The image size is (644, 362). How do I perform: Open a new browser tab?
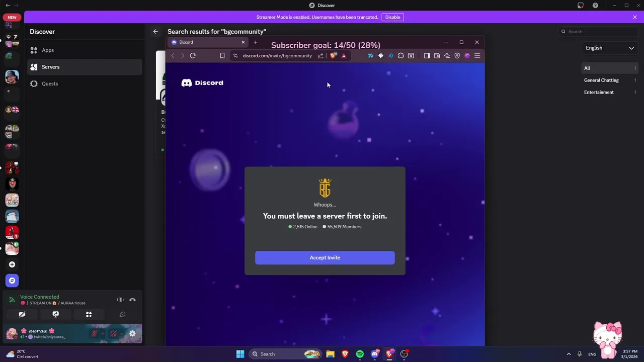pos(255,42)
